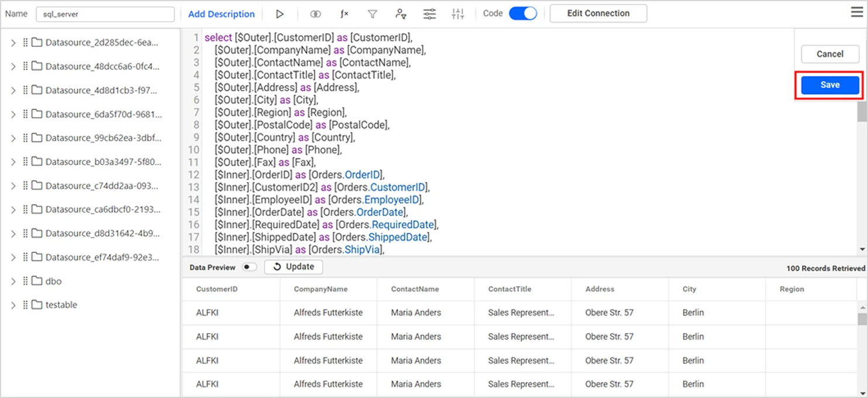Viewport: 868px width, 398px height.
Task: Expand the testable node
Action: click(x=13, y=305)
